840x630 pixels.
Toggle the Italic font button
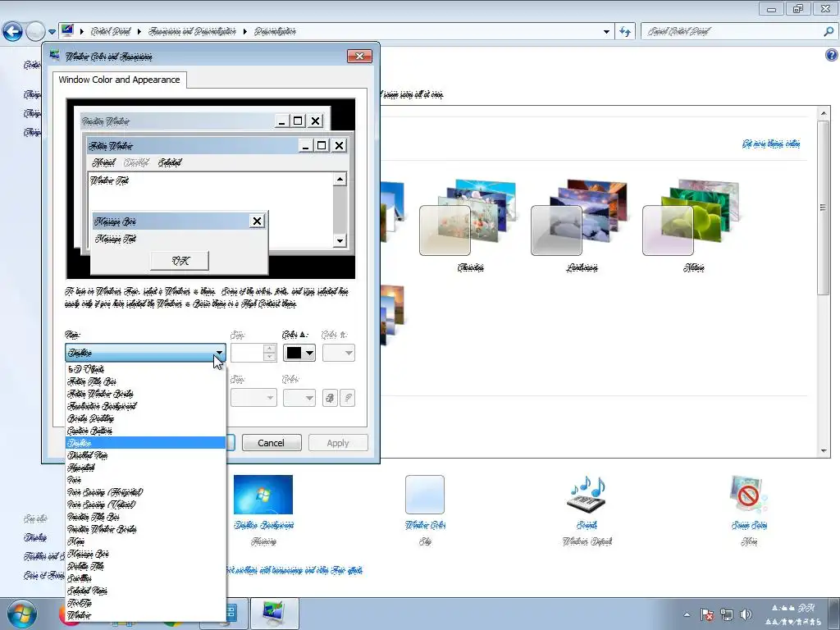348,398
